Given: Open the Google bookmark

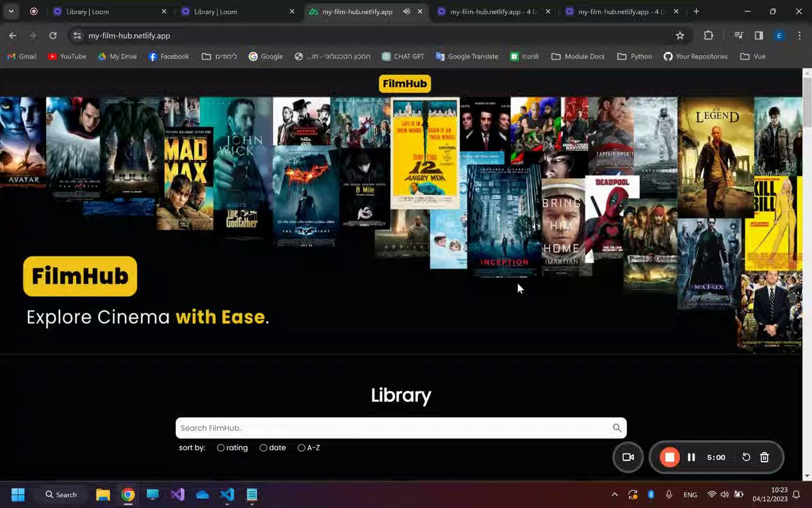Looking at the screenshot, I should [x=265, y=57].
